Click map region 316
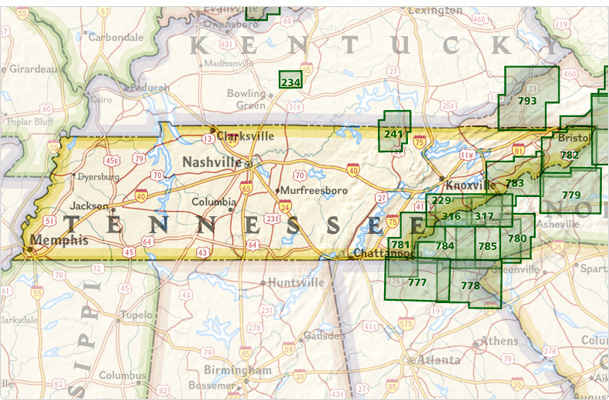 coord(451,217)
